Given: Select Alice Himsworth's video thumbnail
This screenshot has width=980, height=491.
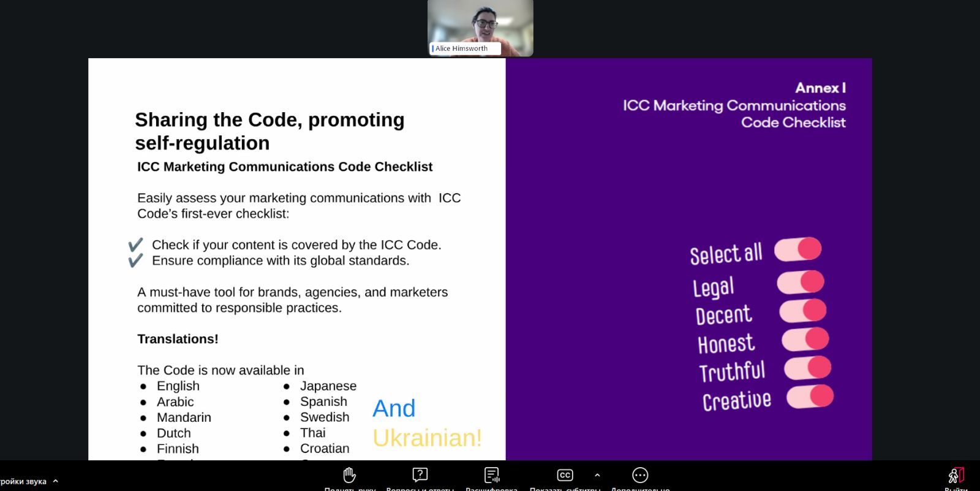Looking at the screenshot, I should (480, 28).
